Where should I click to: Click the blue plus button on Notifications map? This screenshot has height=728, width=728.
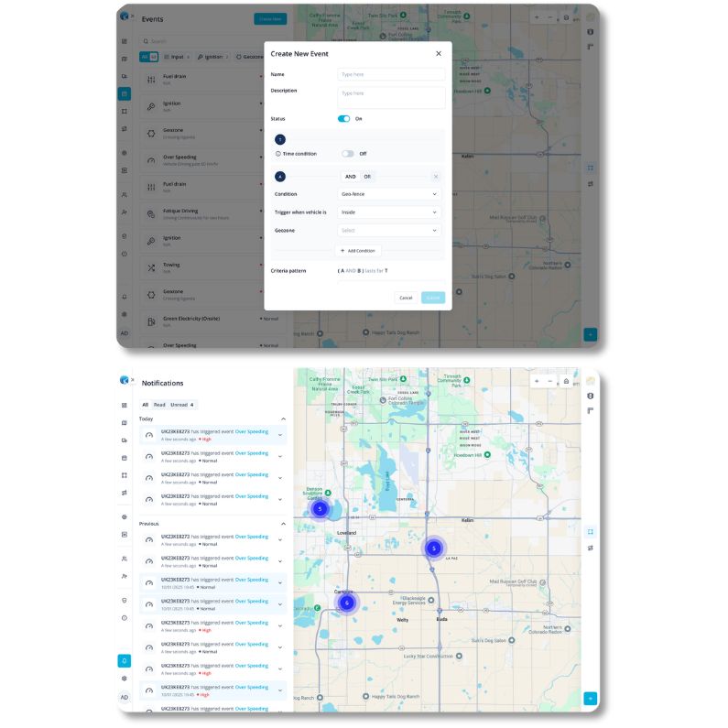[x=591, y=699]
